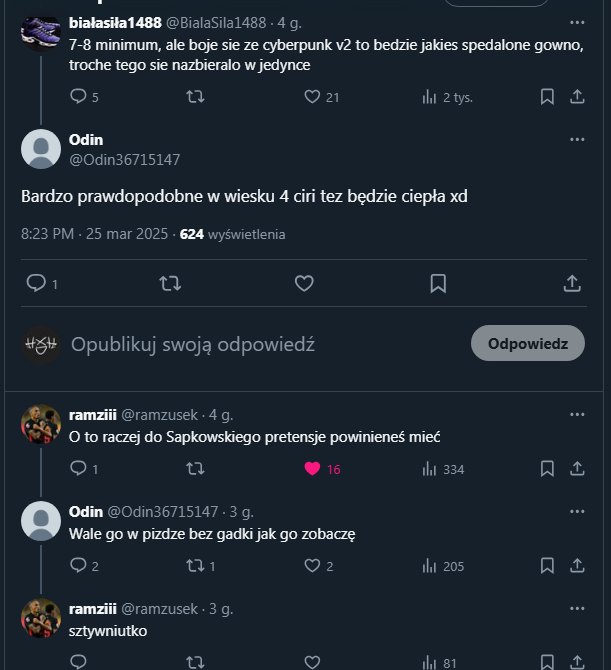Screen dimensions: 611x670
Task: Open more options for Odin's main tweet
Action: coord(577,140)
